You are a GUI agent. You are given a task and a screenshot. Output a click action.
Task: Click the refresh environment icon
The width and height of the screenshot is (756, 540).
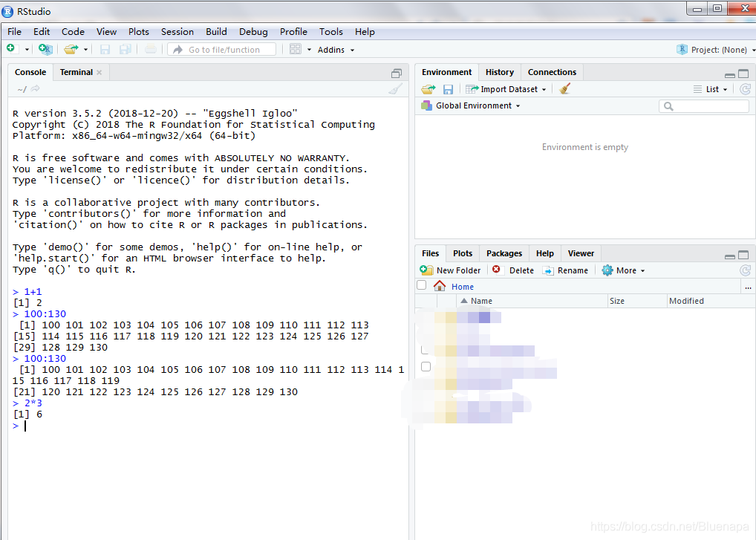[746, 89]
